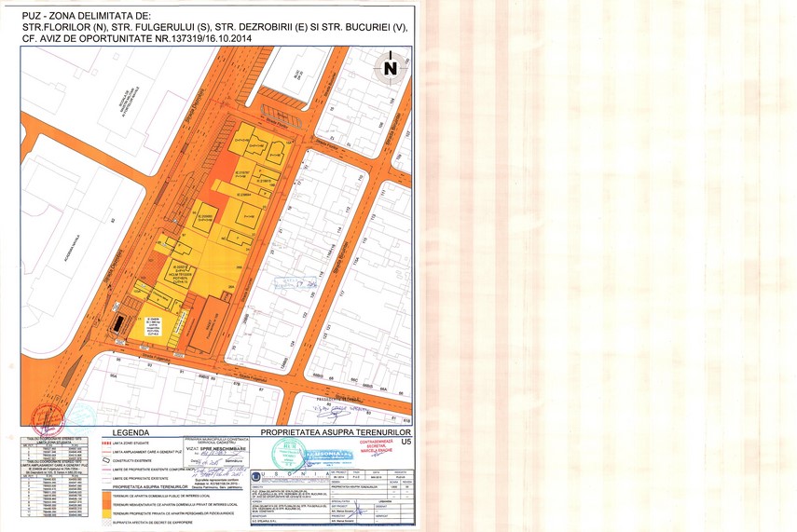The image size is (797, 532).
Task: Click the U5 sheet number label
Action: pyautogui.click(x=405, y=442)
